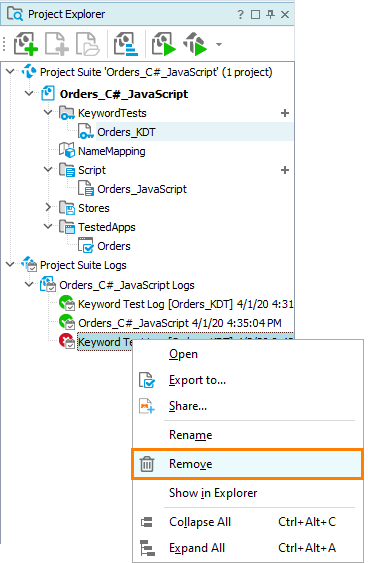Collapse the Script folder
The image size is (368, 563).
tap(48, 169)
